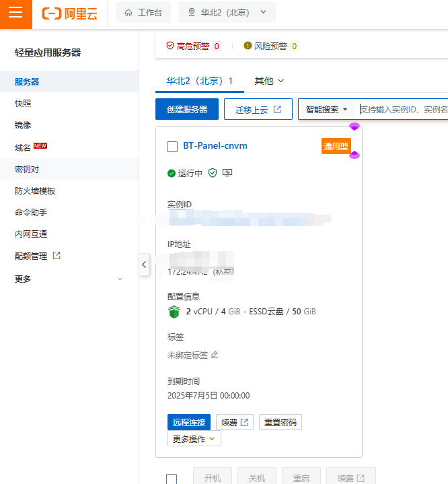
Task: Select 内网互通 in the sidebar
Action: tap(69, 234)
